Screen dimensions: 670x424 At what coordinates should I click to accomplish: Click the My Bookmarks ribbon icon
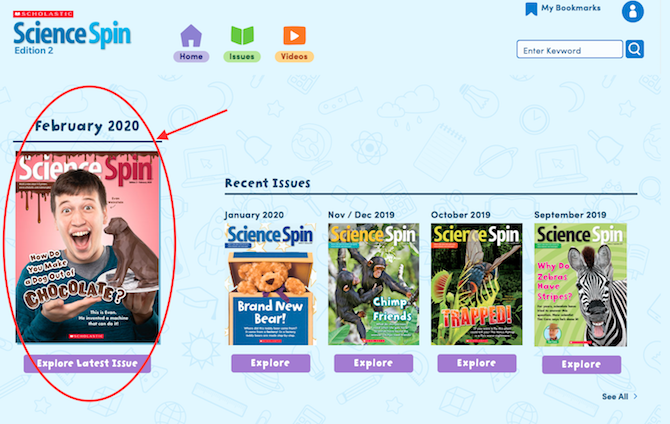[531, 9]
